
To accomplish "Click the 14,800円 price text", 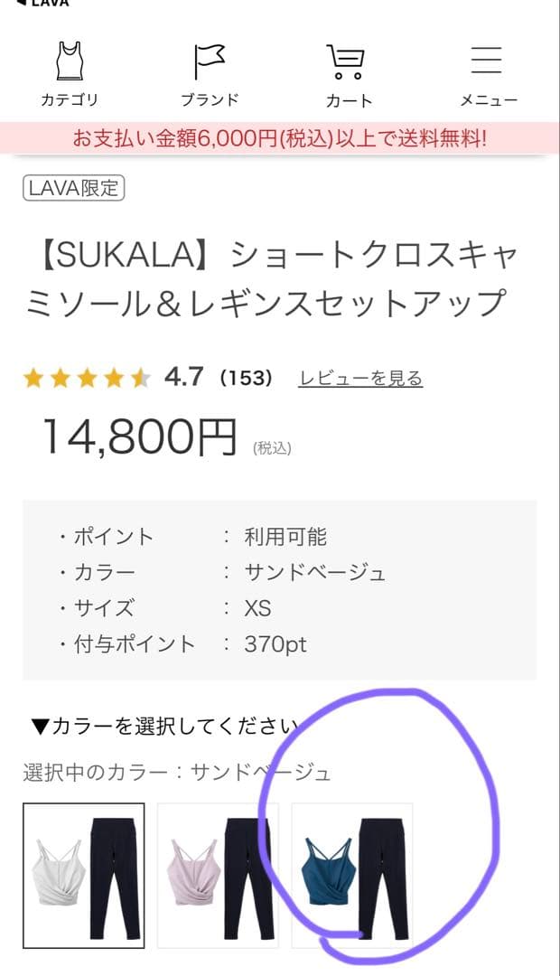I will tap(135, 434).
